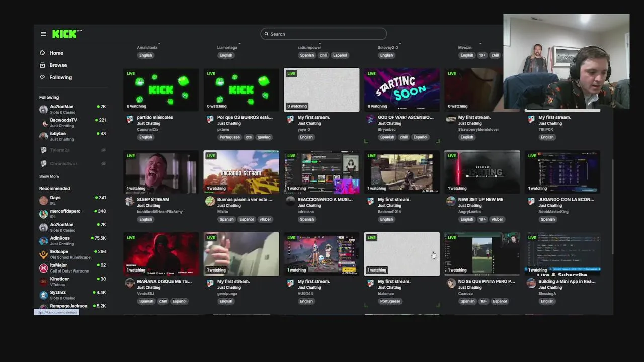The height and width of the screenshot is (362, 644).
Task: Open mercoffdaperc's avatar in Recommended
Action: [x=44, y=214]
